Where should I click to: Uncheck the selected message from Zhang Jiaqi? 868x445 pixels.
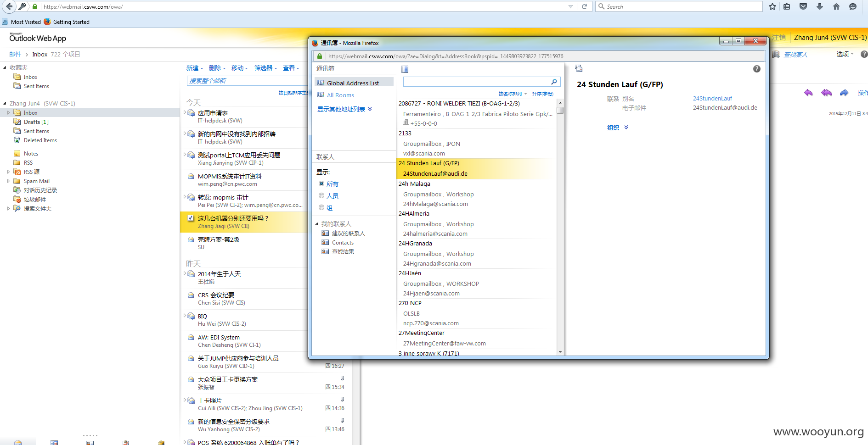(x=191, y=218)
